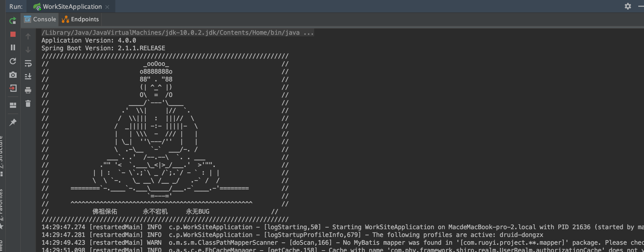Hide the Run tool window with minus icon
This screenshot has height=252, width=644.
click(641, 6)
